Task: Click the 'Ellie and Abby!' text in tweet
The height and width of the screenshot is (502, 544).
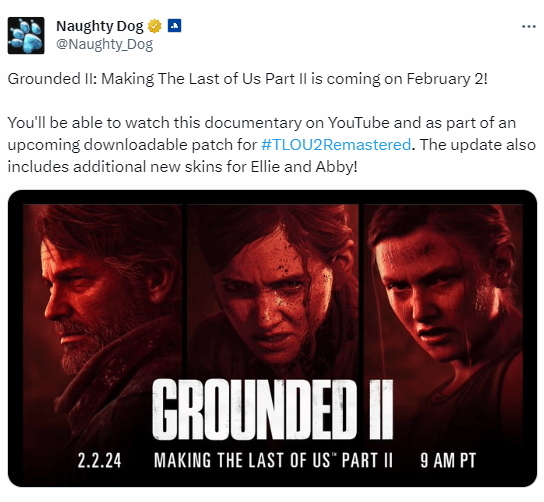Action: click(304, 167)
